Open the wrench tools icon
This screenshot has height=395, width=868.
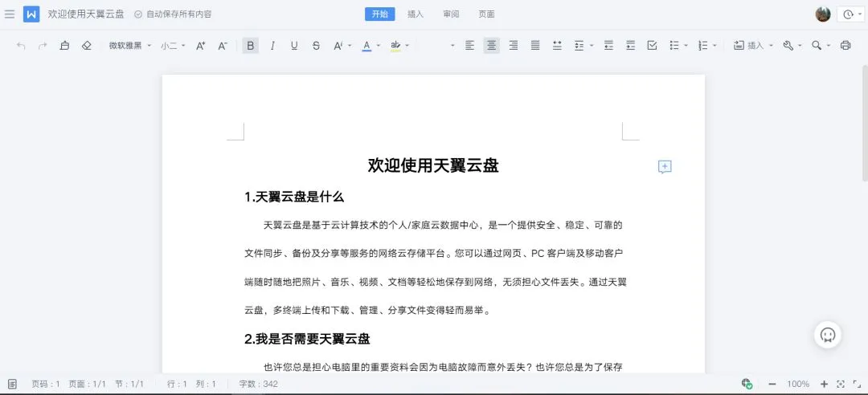coord(788,46)
